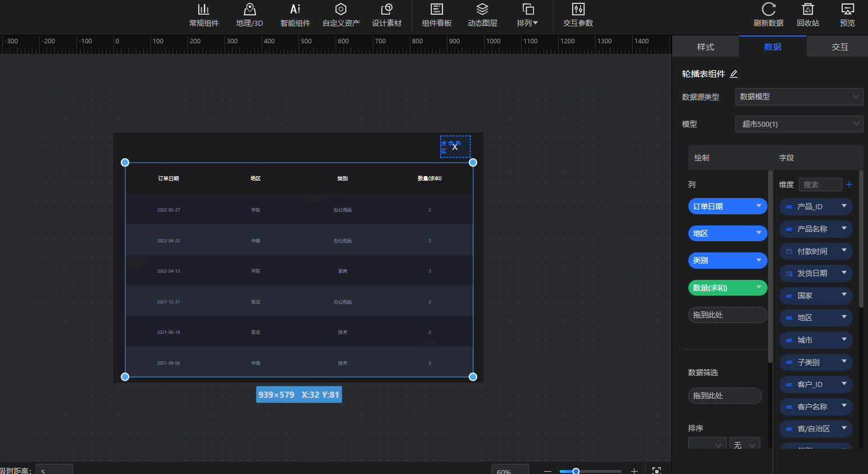The height and width of the screenshot is (474, 868).
Task: Click the 订单日期 table header cell
Action: point(168,178)
